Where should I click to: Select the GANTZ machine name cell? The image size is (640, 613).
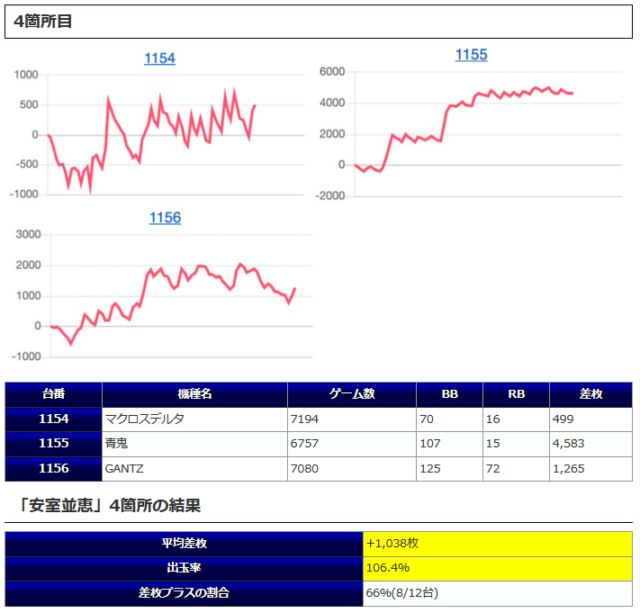coord(194,467)
